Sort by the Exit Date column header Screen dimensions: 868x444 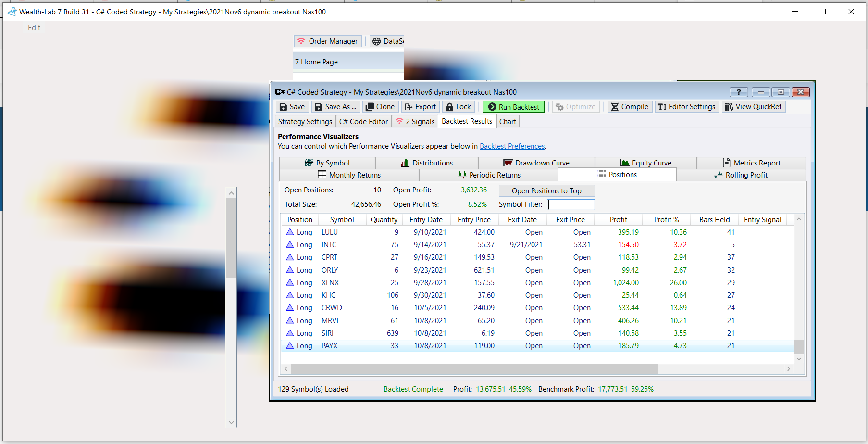pyautogui.click(x=522, y=220)
